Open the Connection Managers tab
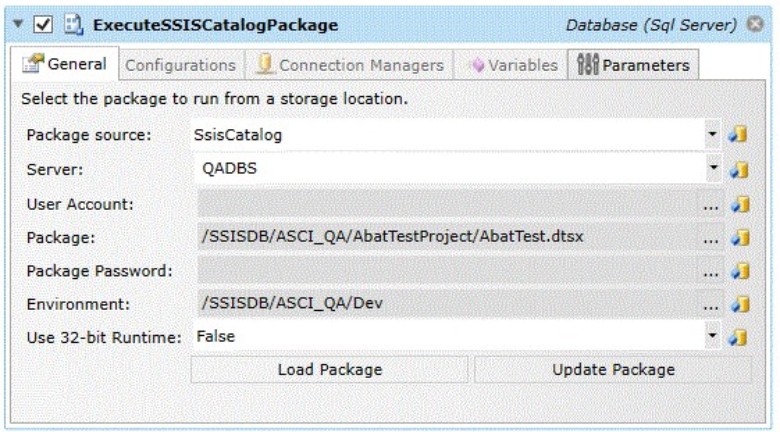 tap(349, 65)
